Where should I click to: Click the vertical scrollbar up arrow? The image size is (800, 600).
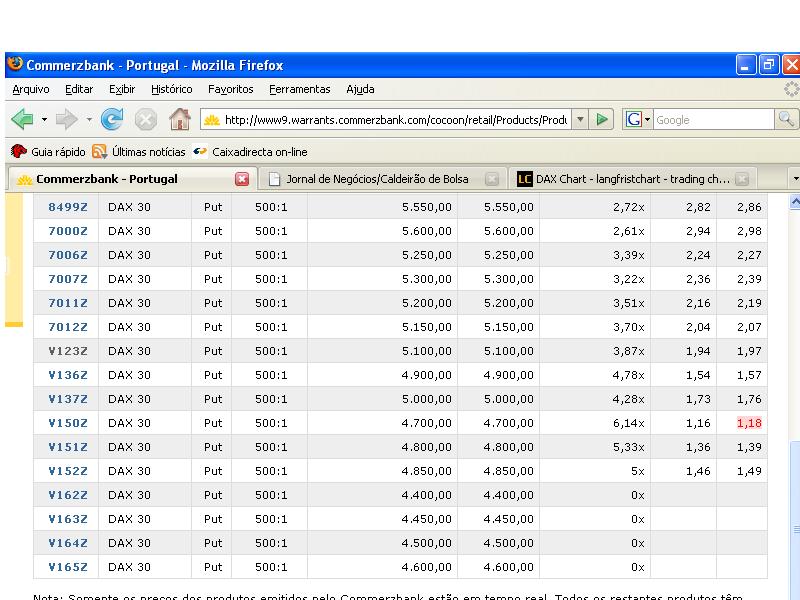pyautogui.click(x=795, y=202)
